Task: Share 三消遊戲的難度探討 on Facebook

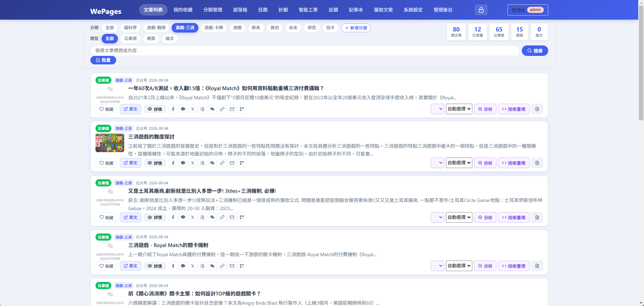Action: pyautogui.click(x=173, y=163)
